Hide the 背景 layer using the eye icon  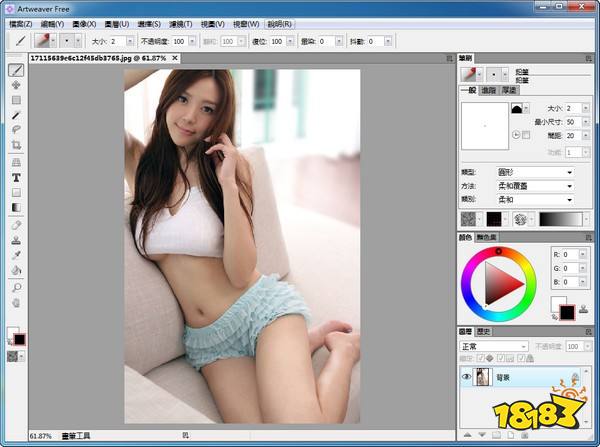(x=466, y=377)
